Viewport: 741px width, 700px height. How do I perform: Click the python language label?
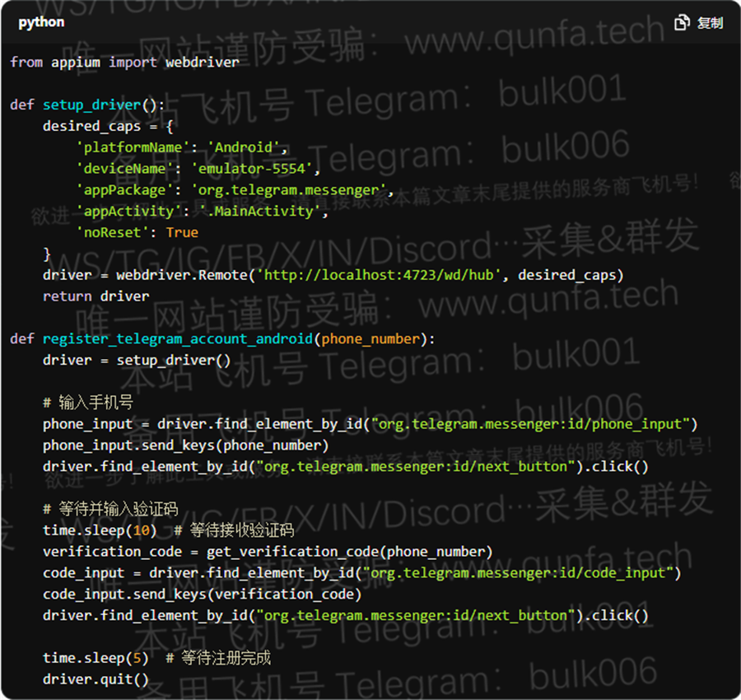(41, 23)
